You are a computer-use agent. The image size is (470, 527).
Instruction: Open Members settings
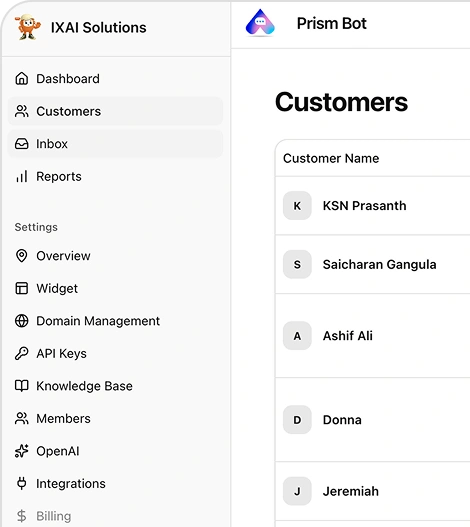point(115,418)
